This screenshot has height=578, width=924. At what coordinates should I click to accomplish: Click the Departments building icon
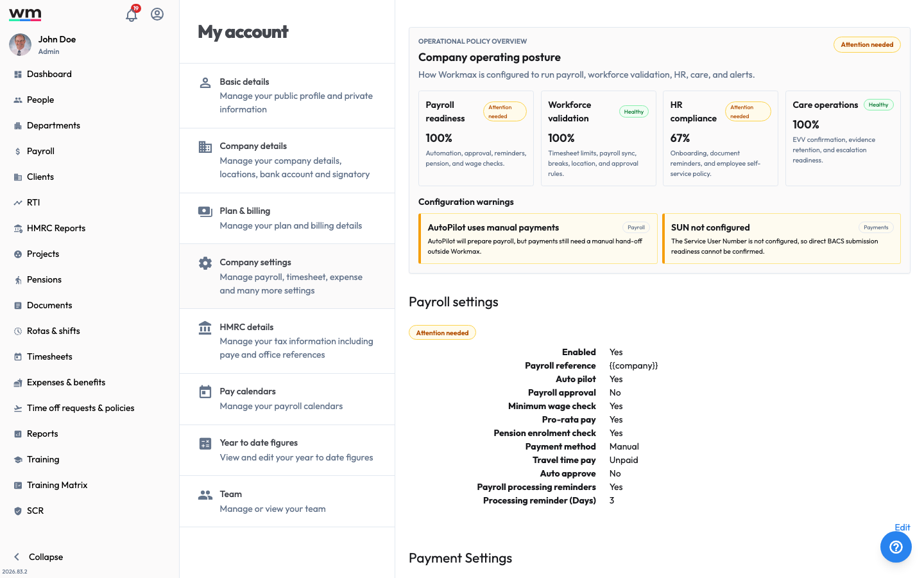[18, 126]
